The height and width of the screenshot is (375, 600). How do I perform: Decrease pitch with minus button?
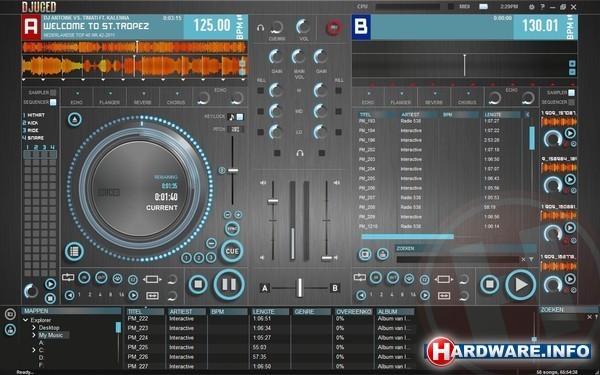227,215
